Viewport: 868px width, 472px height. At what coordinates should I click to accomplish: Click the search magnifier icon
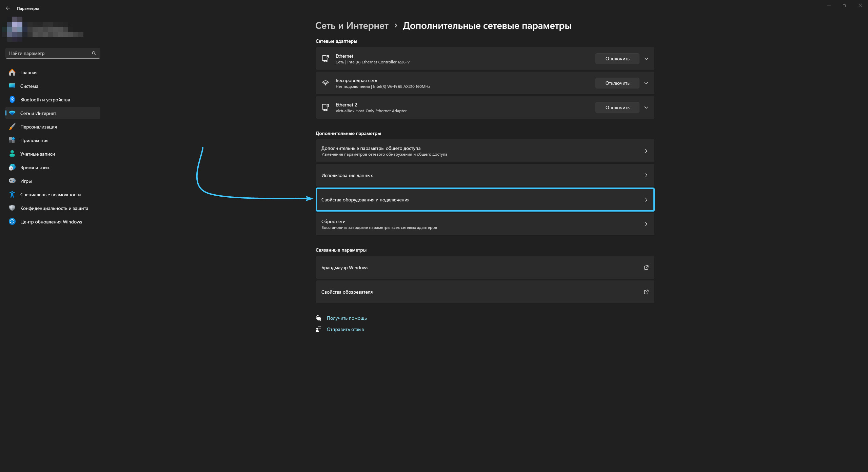coord(94,53)
